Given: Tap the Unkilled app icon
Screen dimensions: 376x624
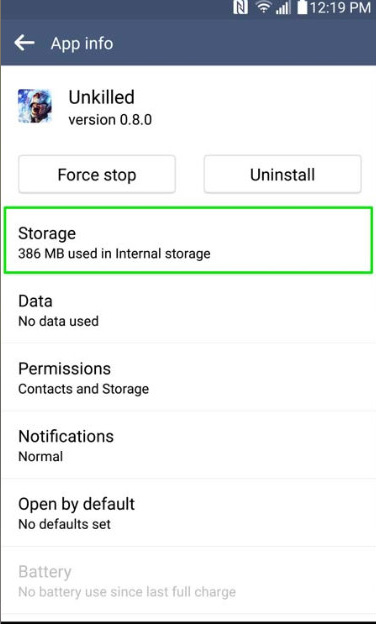Looking at the screenshot, I should pyautogui.click(x=35, y=106).
